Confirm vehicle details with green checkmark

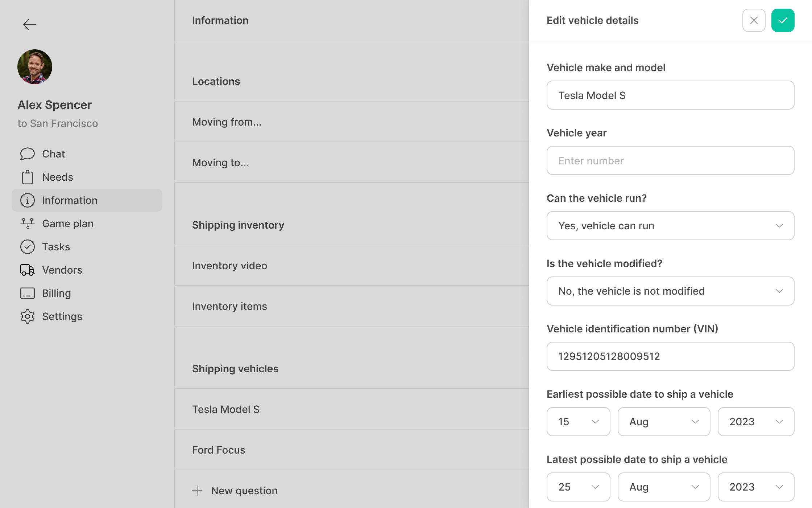(x=783, y=20)
